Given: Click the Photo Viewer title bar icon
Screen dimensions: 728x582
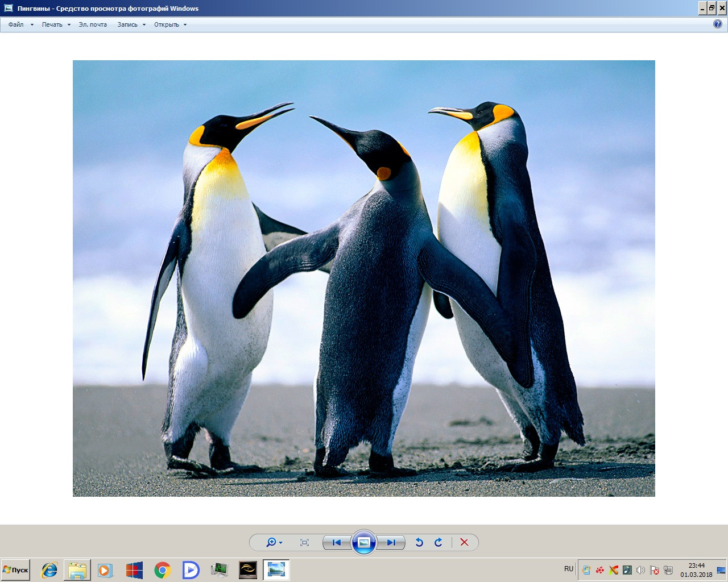Looking at the screenshot, I should point(9,9).
